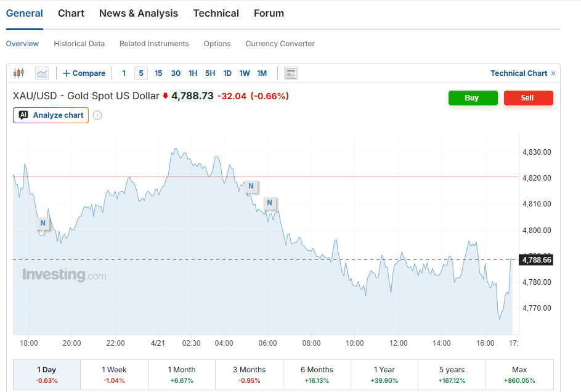
Task: Click the news marker near 05:00
Action: (x=251, y=186)
